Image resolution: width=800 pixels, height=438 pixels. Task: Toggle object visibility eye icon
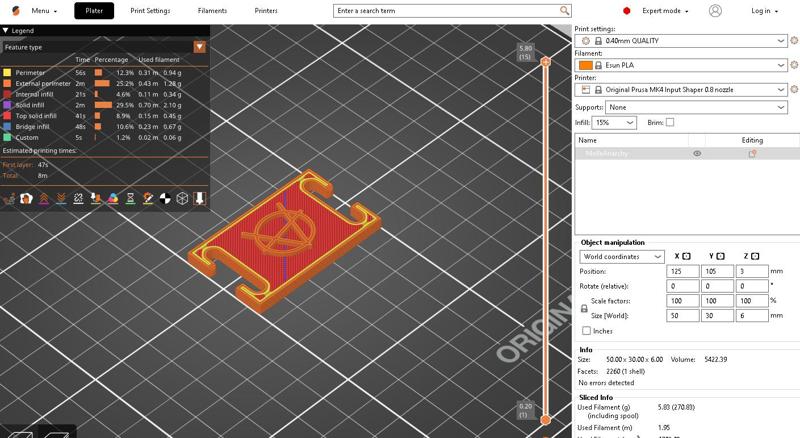pyautogui.click(x=697, y=153)
